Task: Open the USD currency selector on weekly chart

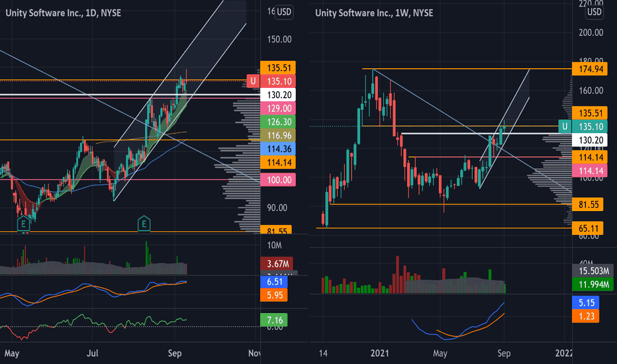Action: point(594,12)
